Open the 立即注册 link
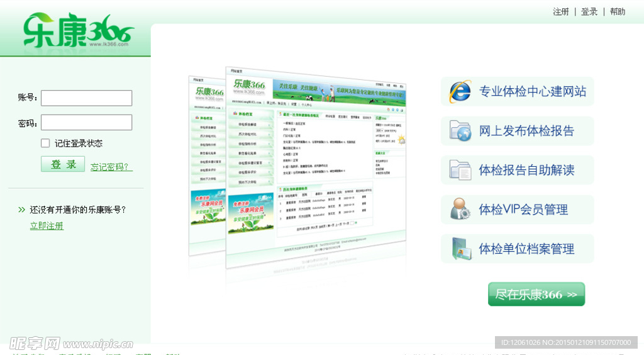The image size is (644, 355). pos(47,225)
